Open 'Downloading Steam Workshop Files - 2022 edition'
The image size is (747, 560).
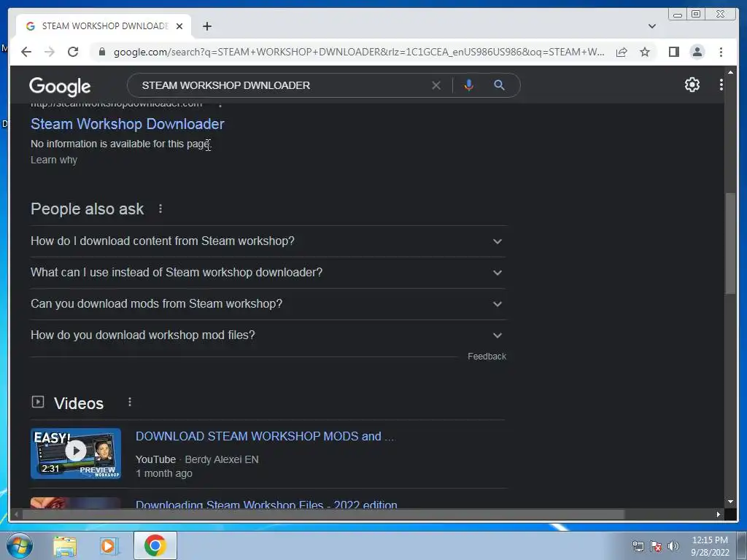coord(266,504)
